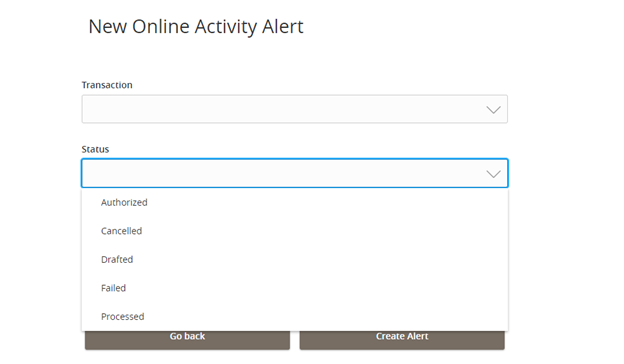Click the New Online Activity Alert heading
Image resolution: width=624 pixels, height=364 pixels.
click(196, 27)
